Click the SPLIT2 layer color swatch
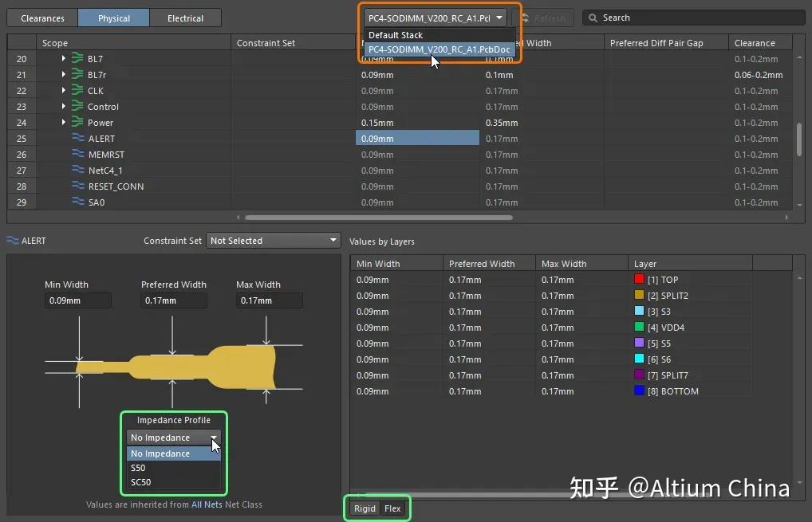The image size is (812, 522). [x=639, y=295]
